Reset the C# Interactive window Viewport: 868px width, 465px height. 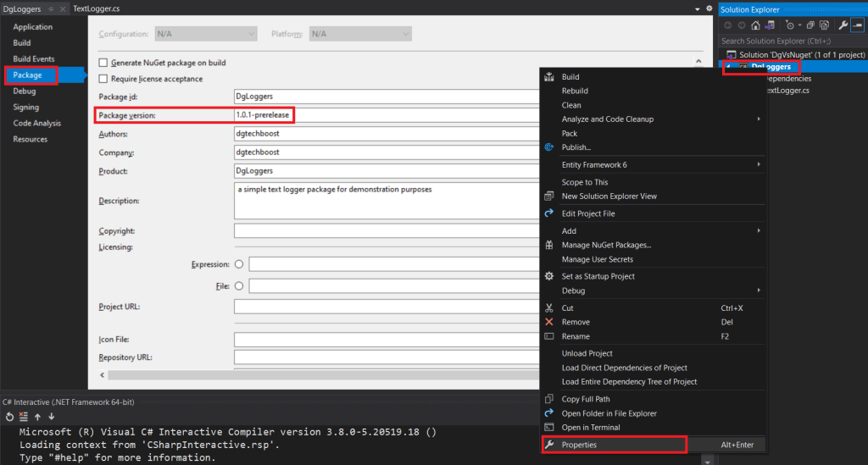pyautogui.click(x=9, y=417)
